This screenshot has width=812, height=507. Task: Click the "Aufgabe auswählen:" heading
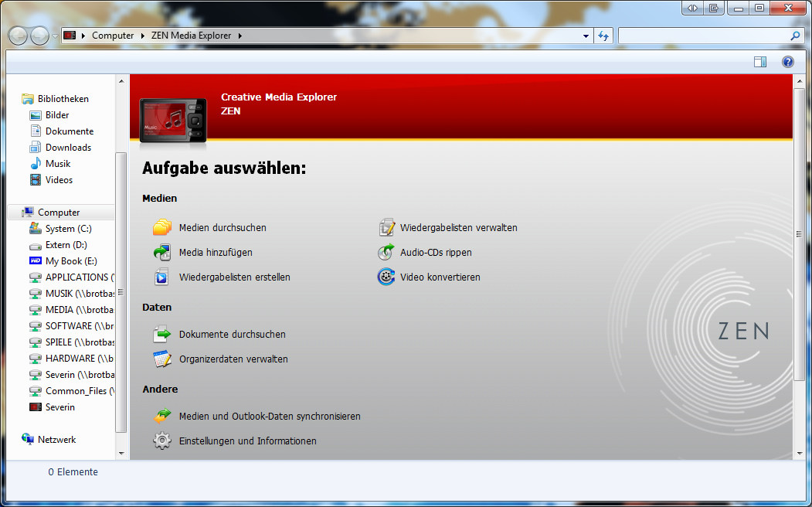click(224, 168)
